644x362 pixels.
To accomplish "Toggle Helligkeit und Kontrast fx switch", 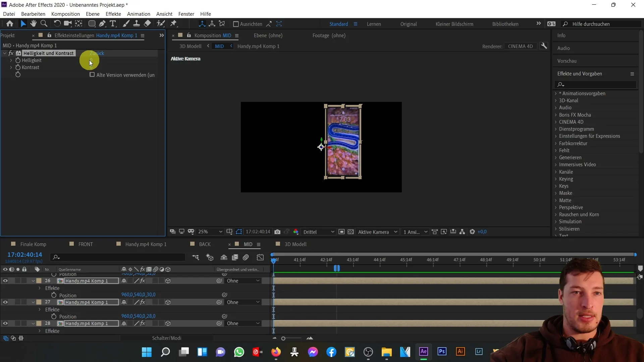I will click(x=11, y=53).
